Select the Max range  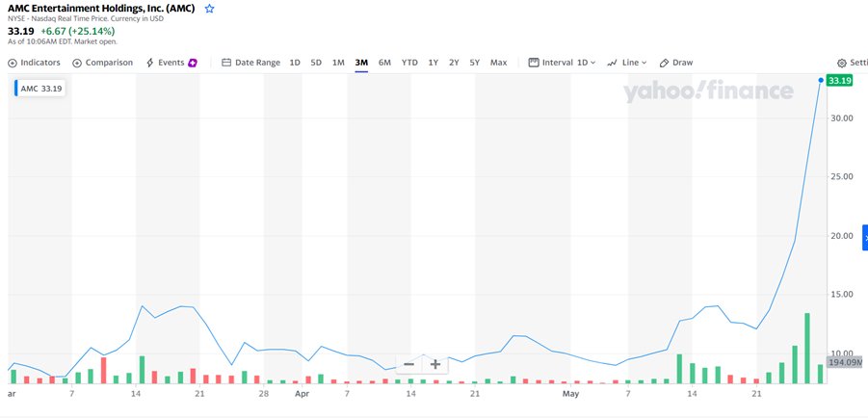pos(499,63)
